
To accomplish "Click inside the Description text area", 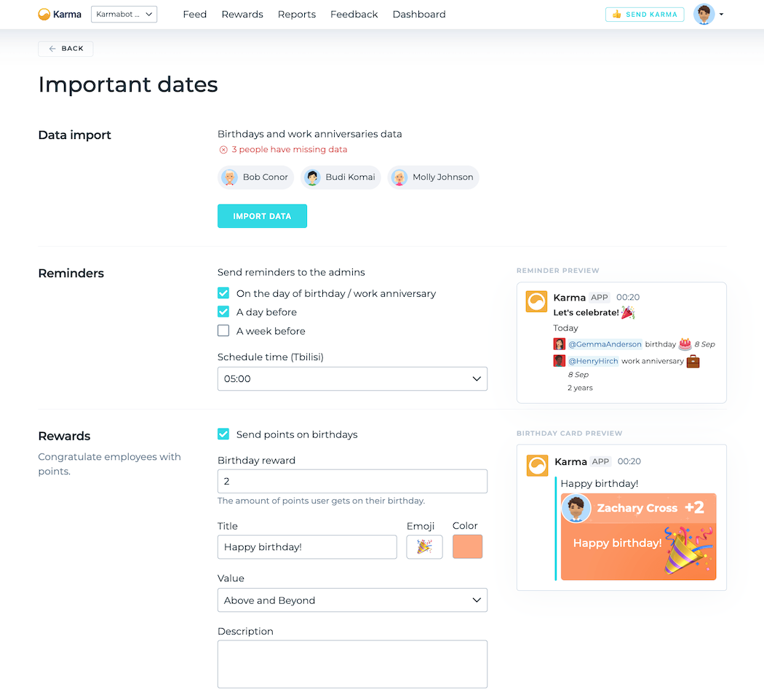I will pyautogui.click(x=352, y=662).
